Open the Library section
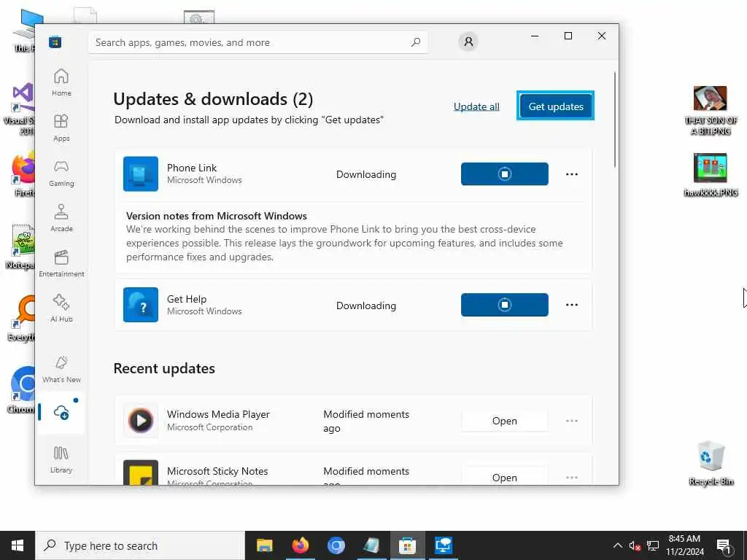This screenshot has height=560, width=747. [61, 459]
